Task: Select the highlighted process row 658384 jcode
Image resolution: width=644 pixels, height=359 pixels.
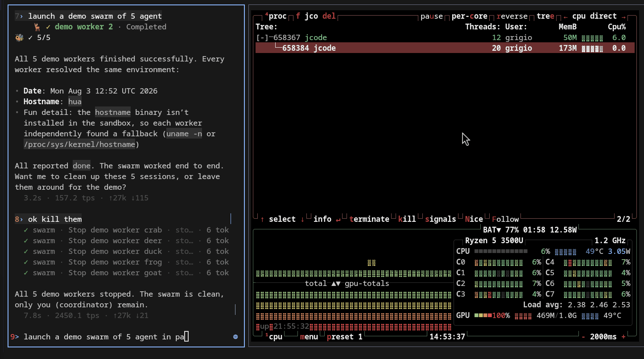Action: pos(445,48)
